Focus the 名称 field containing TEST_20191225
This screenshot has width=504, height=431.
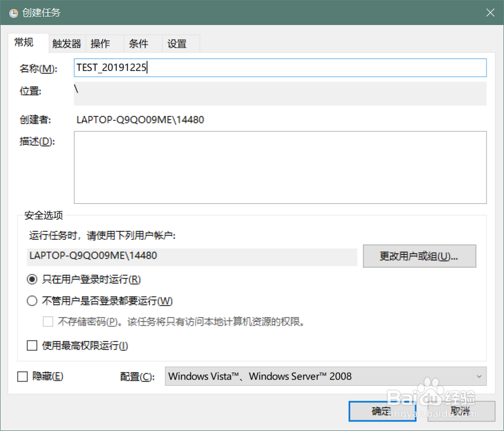(280, 68)
